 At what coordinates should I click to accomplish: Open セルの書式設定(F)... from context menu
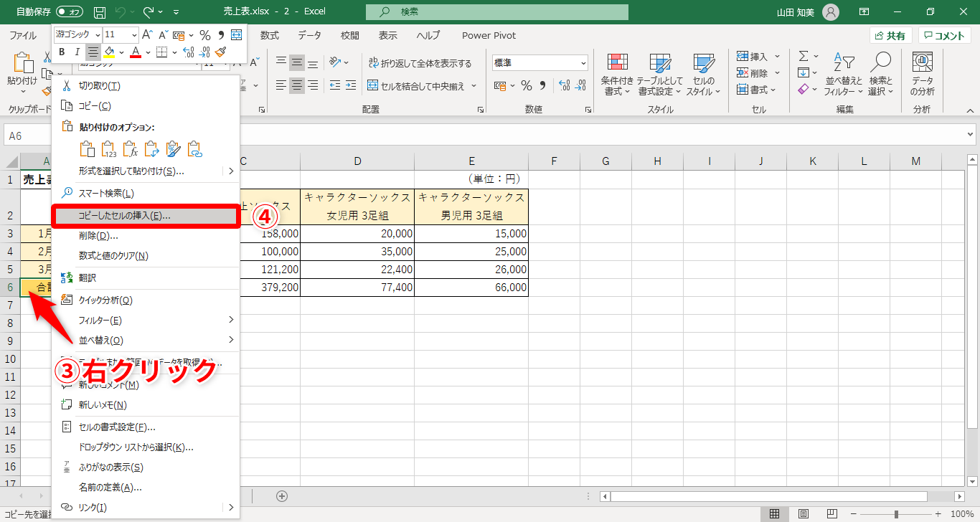click(x=146, y=427)
